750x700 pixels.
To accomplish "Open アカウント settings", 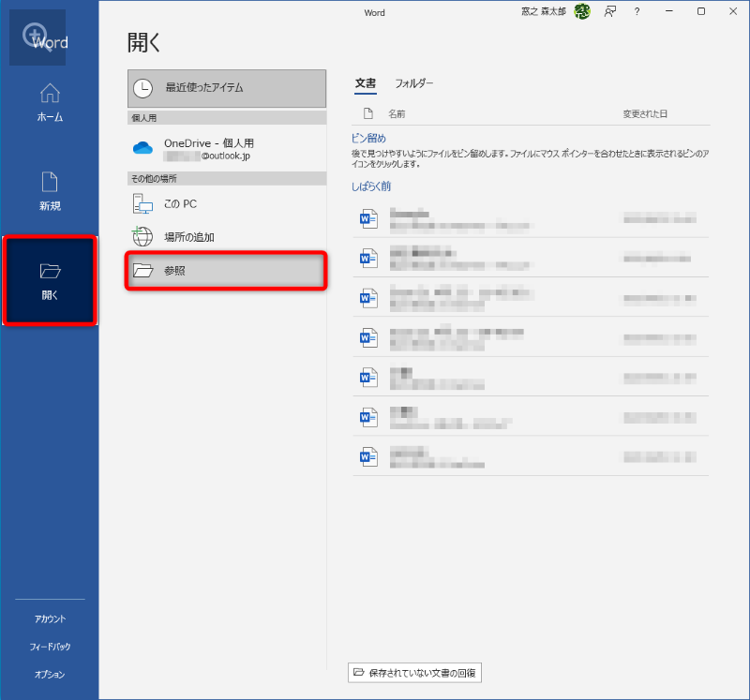I will point(50,618).
